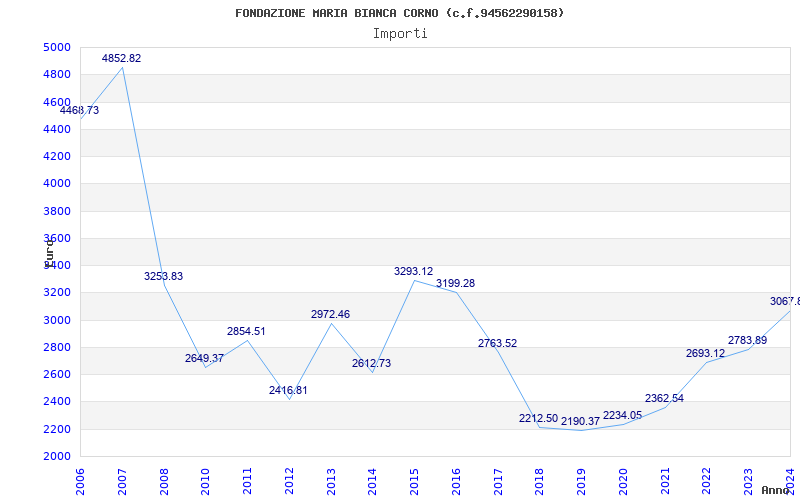
Task: Pick the y-axis tick '3800'
Action: pyautogui.click(x=57, y=211)
